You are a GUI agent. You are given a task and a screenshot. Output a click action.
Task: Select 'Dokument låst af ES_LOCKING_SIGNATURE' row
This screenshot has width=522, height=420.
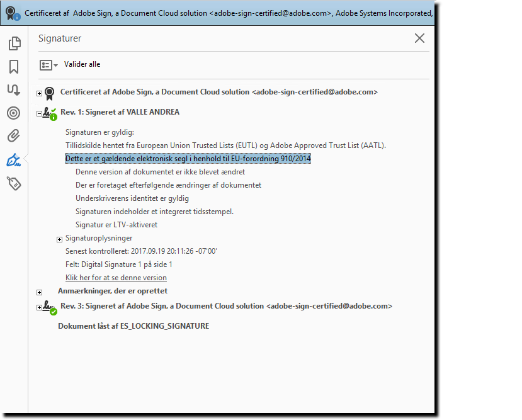point(133,326)
